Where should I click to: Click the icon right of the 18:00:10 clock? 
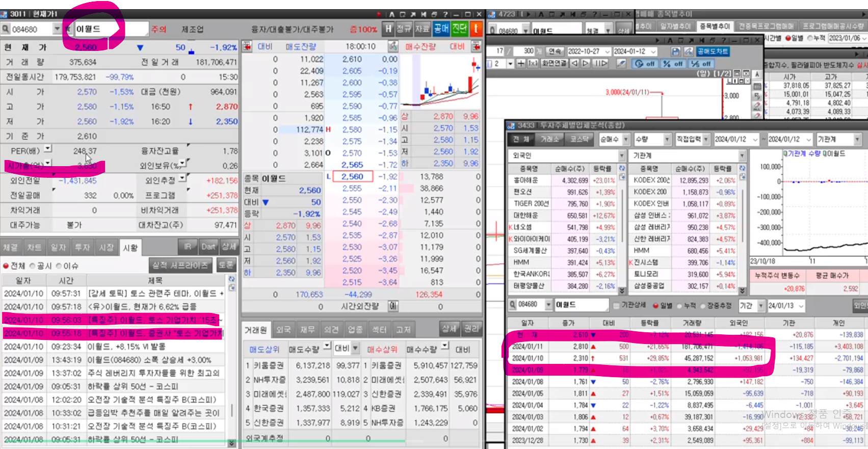click(393, 46)
